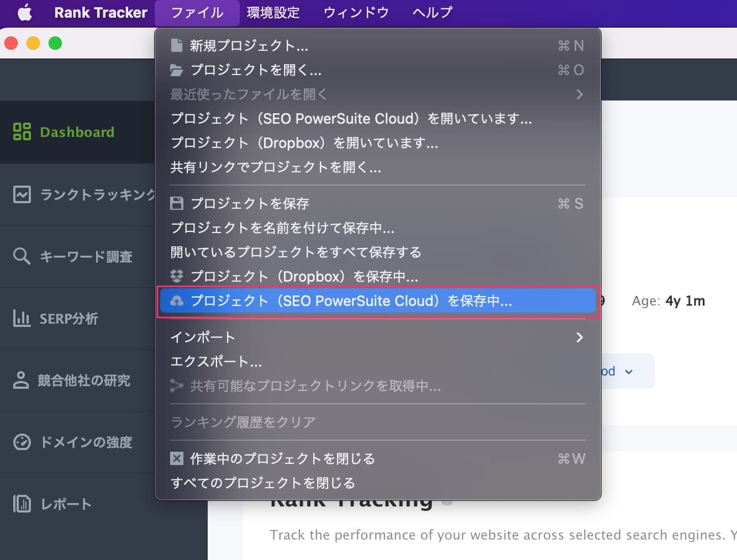
Task: Click the X close-project icon
Action: (x=177, y=458)
